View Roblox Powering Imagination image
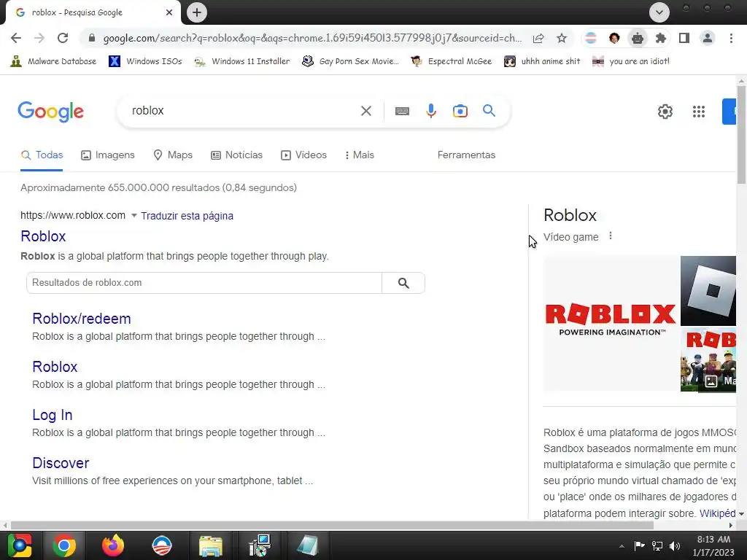The width and height of the screenshot is (747, 560). [611, 324]
